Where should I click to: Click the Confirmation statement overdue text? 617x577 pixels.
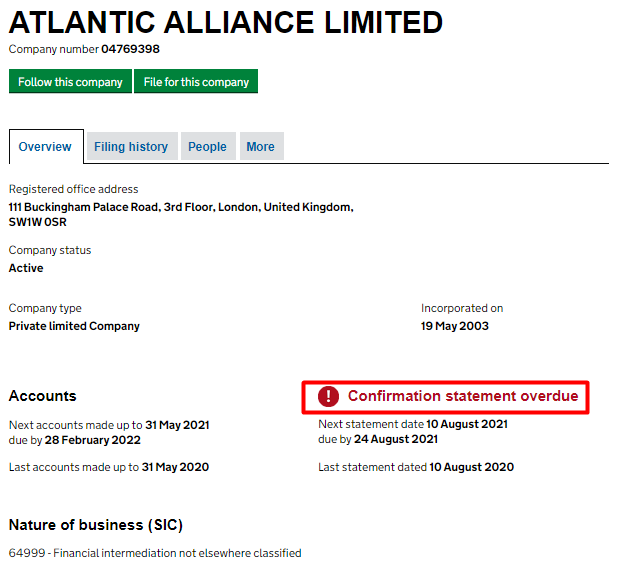coord(462,397)
